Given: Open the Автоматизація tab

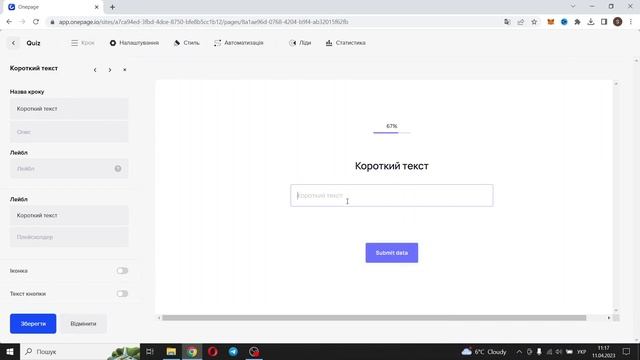Looking at the screenshot, I should (x=239, y=43).
